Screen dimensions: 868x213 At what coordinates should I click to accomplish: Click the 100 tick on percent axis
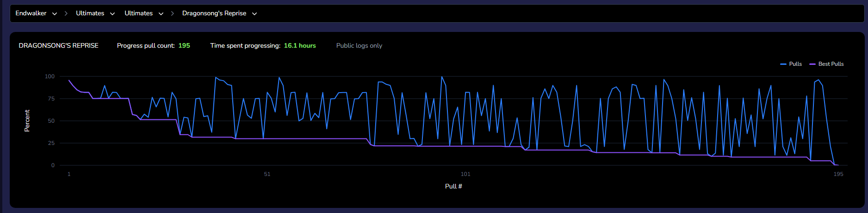[50, 76]
